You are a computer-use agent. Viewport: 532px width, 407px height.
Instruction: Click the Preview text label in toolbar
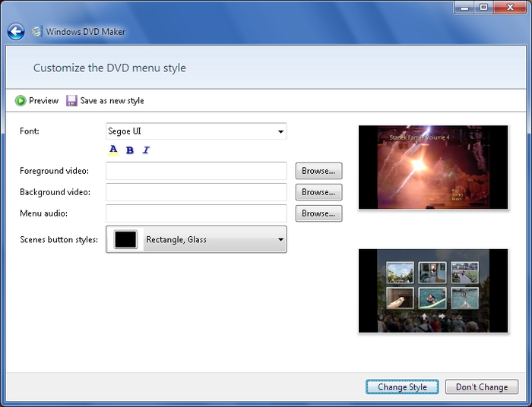(44, 101)
